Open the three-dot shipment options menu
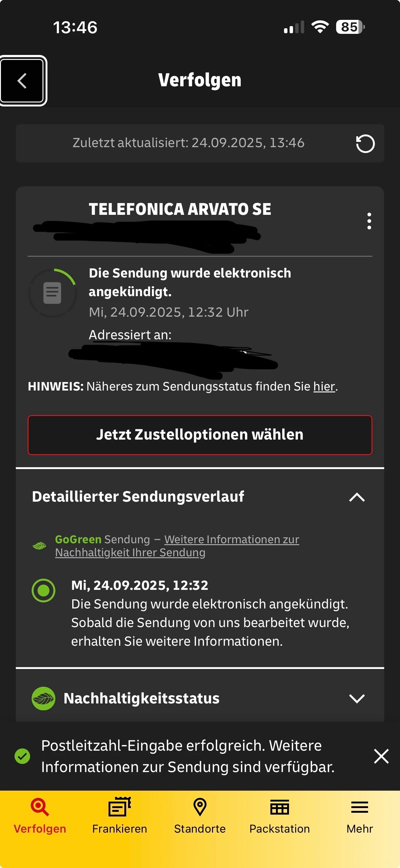Image resolution: width=400 pixels, height=868 pixels. tap(369, 221)
